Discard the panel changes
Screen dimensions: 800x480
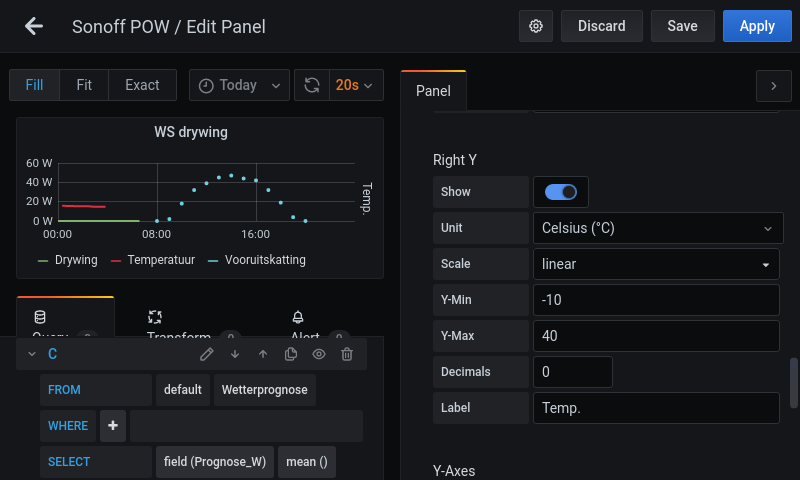601,26
